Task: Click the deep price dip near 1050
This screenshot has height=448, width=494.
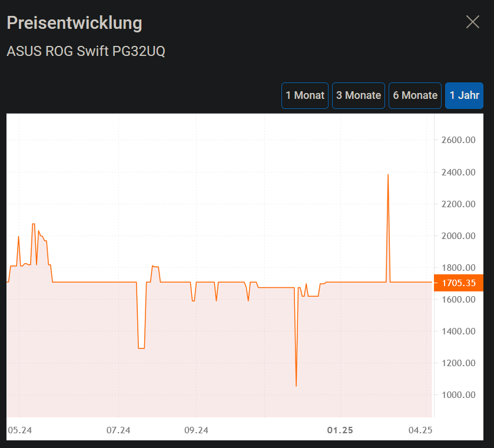Action: tap(296, 383)
